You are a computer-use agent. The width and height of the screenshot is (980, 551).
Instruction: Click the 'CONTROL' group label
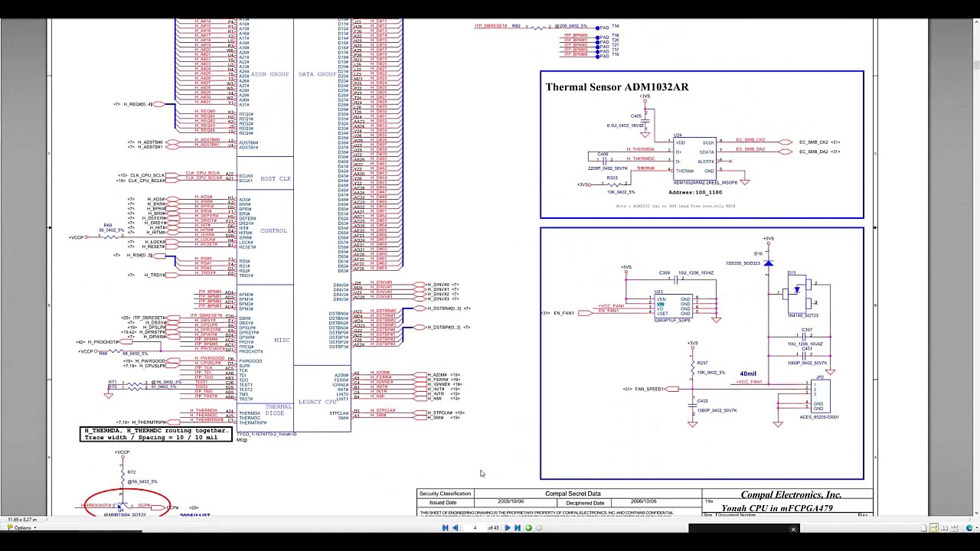click(273, 230)
